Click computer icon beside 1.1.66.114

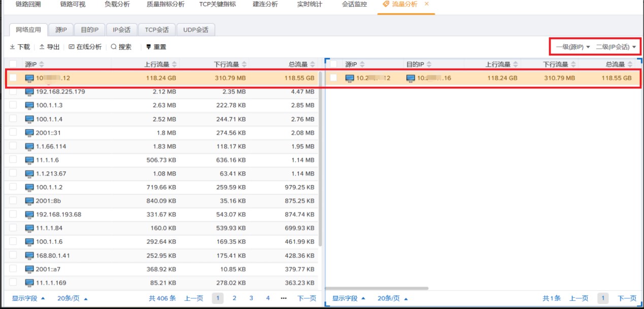(x=29, y=146)
